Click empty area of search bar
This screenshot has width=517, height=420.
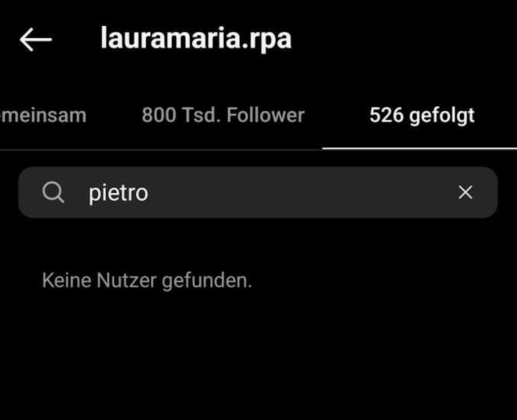pos(297,192)
